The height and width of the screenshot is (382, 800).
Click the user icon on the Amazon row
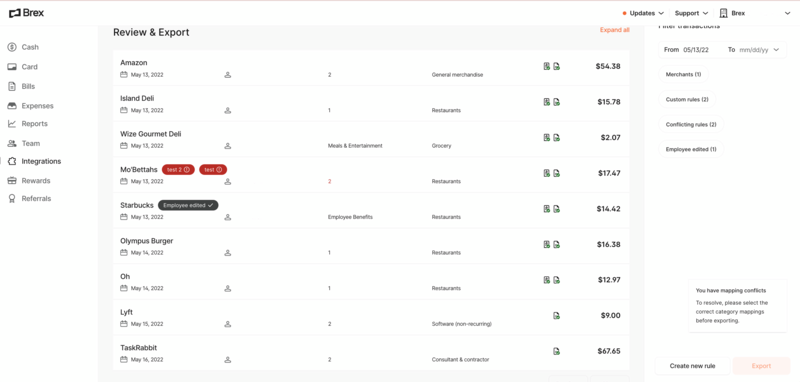(228, 75)
